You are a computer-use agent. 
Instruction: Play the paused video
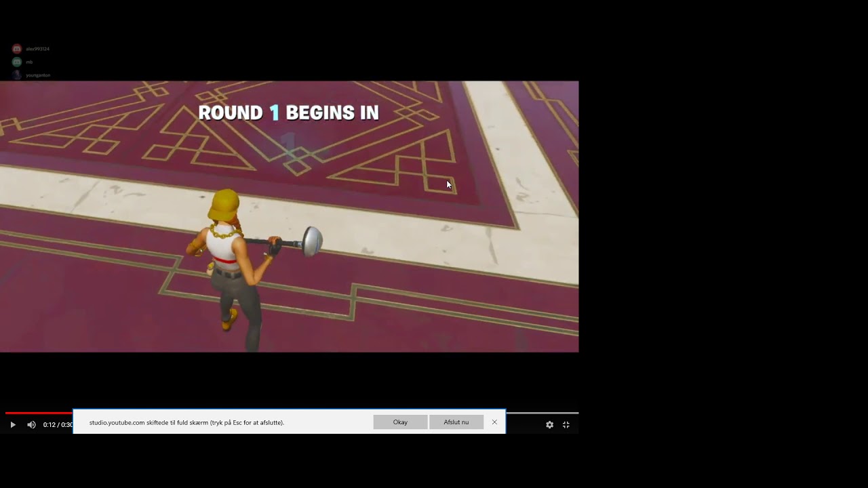pos(12,425)
